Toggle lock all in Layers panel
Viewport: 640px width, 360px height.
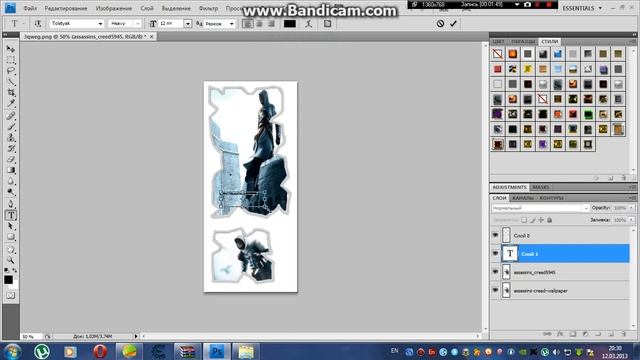(x=550, y=220)
